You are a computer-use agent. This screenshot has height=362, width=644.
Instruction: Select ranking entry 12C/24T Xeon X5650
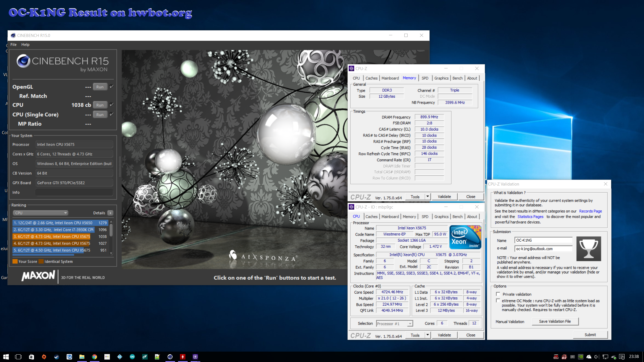tap(60, 223)
